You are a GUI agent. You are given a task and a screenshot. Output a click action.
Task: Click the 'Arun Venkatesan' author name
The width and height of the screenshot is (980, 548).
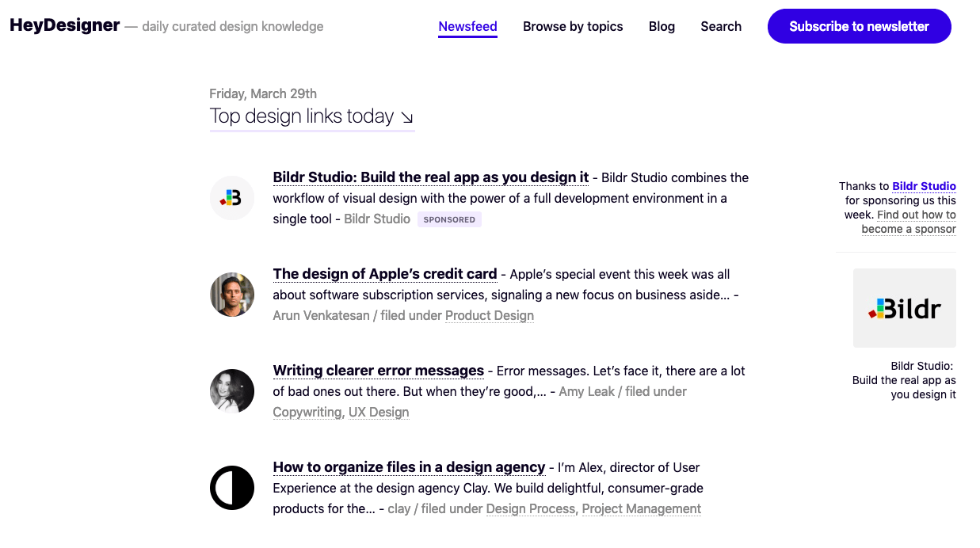pyautogui.click(x=322, y=315)
